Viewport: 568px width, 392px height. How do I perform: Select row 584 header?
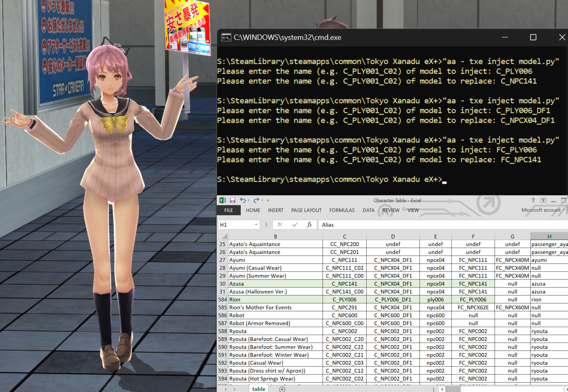(x=223, y=299)
